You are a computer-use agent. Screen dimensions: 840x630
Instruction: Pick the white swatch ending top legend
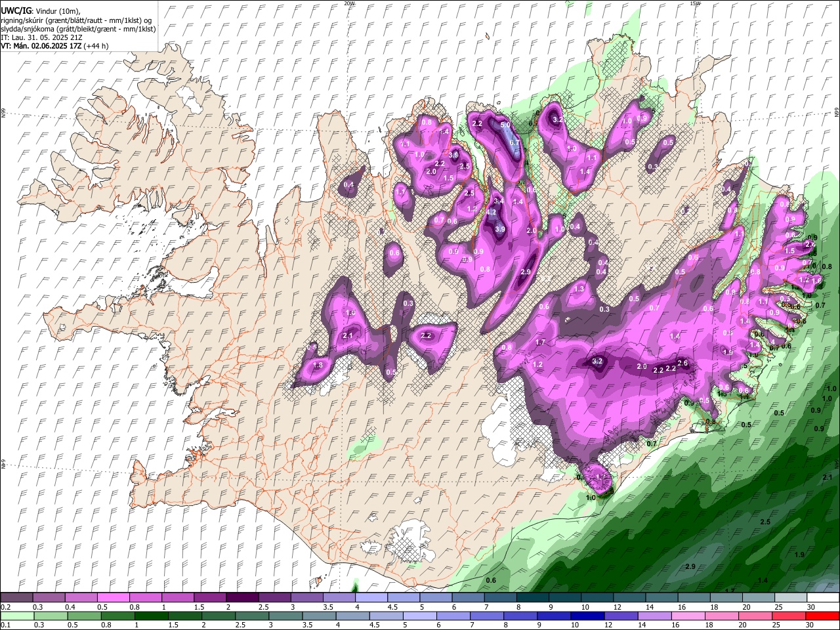click(822, 598)
